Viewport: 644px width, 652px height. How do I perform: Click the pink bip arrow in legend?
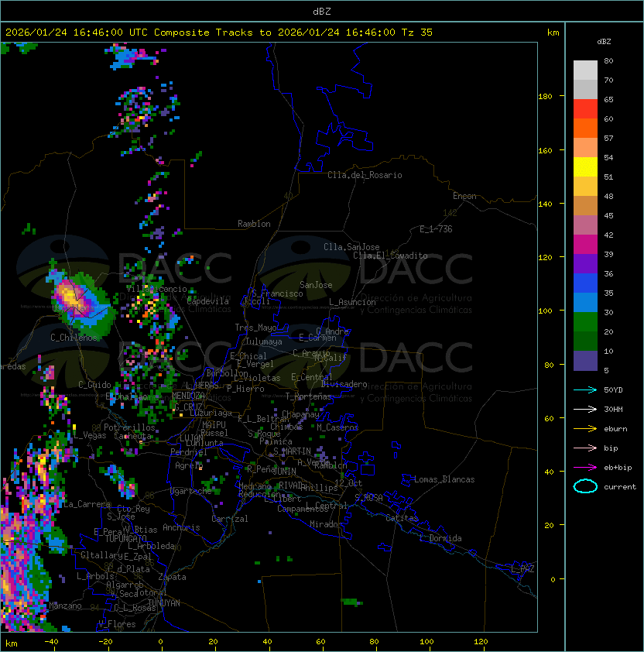pos(585,448)
